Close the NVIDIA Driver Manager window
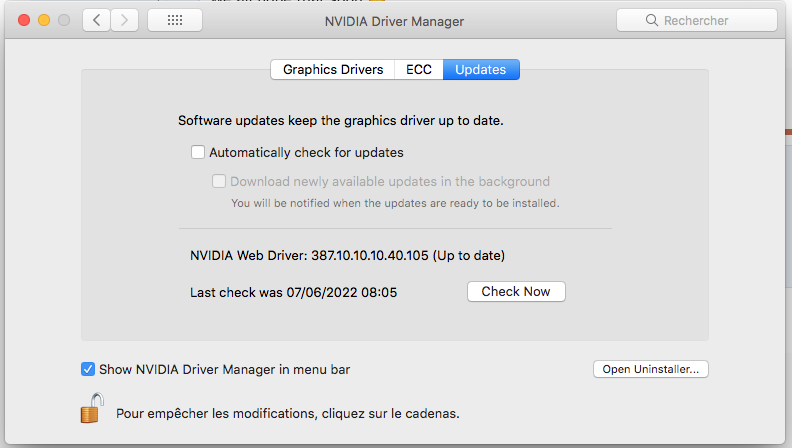Screen dimensions: 792x448 24,20
